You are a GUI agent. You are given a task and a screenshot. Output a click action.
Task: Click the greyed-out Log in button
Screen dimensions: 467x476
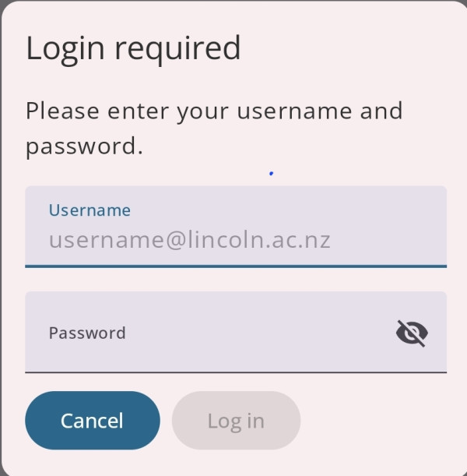click(x=236, y=421)
